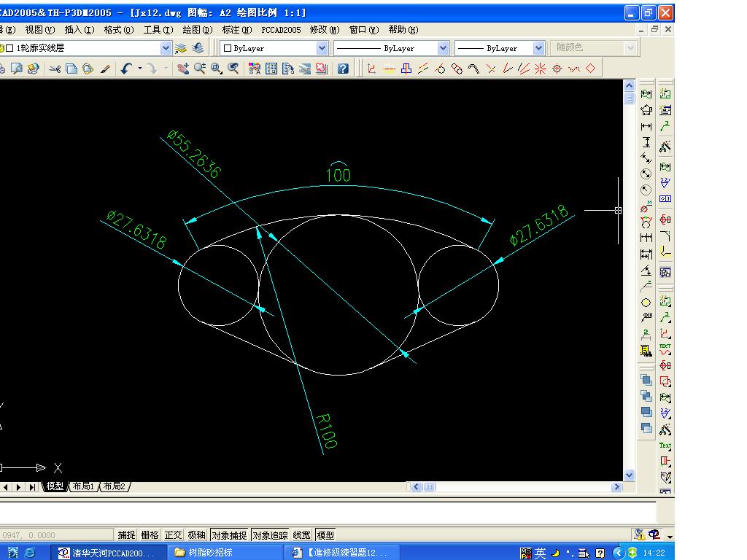The image size is (747, 560).
Task: Open the 绘图(D) menu
Action: [198, 29]
